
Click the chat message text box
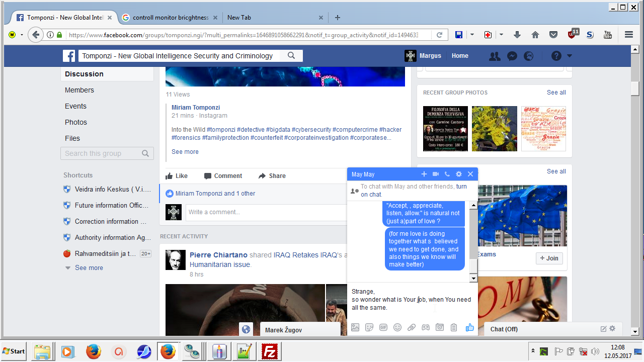coord(411,300)
